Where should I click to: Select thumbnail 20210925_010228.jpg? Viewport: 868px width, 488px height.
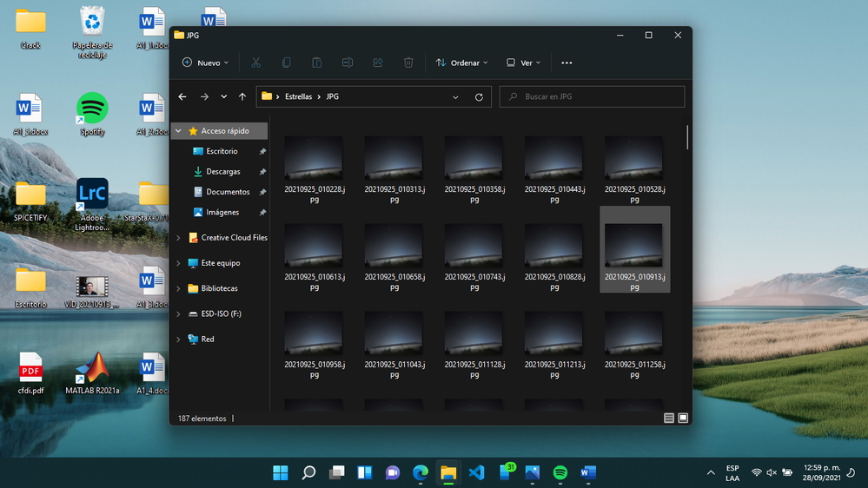314,170
